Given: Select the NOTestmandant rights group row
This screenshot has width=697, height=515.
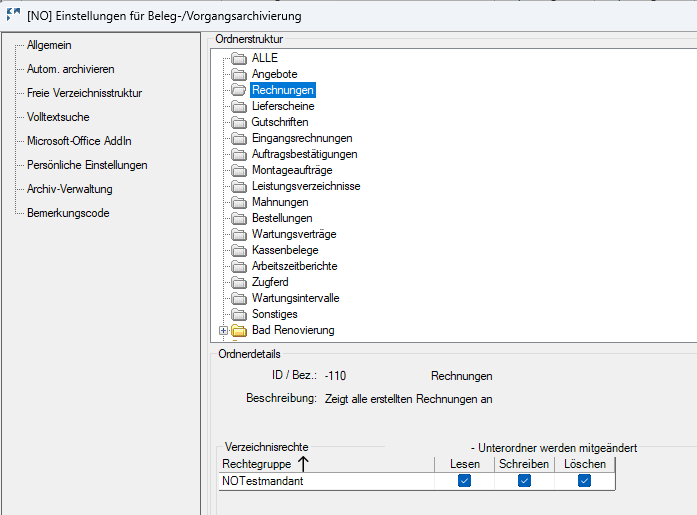Looking at the screenshot, I should pos(417,481).
